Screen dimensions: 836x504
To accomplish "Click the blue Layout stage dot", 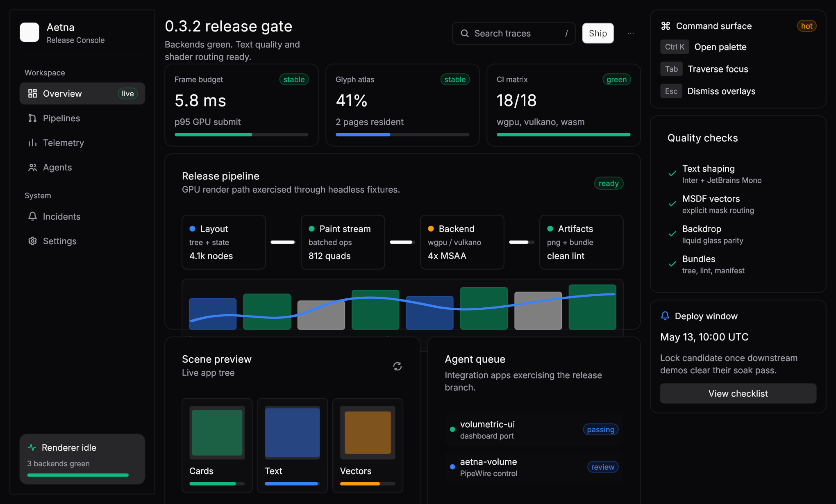I will pyautogui.click(x=192, y=229).
